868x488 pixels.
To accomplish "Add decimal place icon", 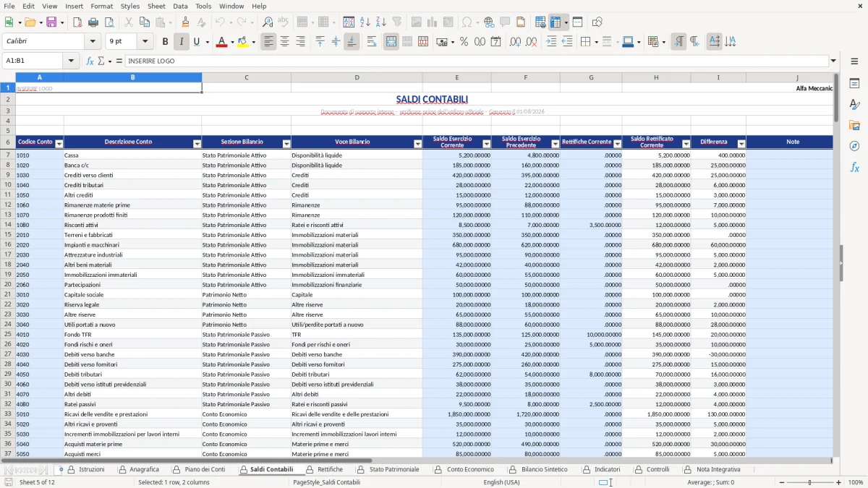I will click(x=515, y=42).
